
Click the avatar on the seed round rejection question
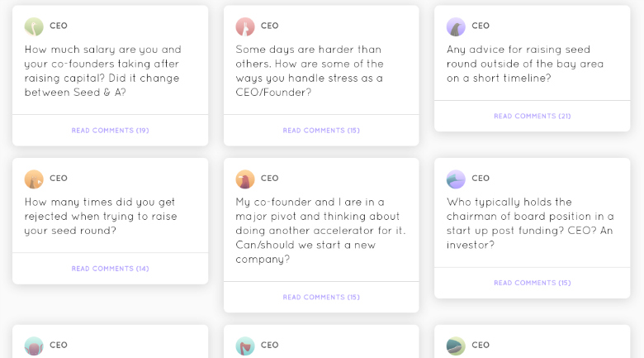tap(34, 179)
